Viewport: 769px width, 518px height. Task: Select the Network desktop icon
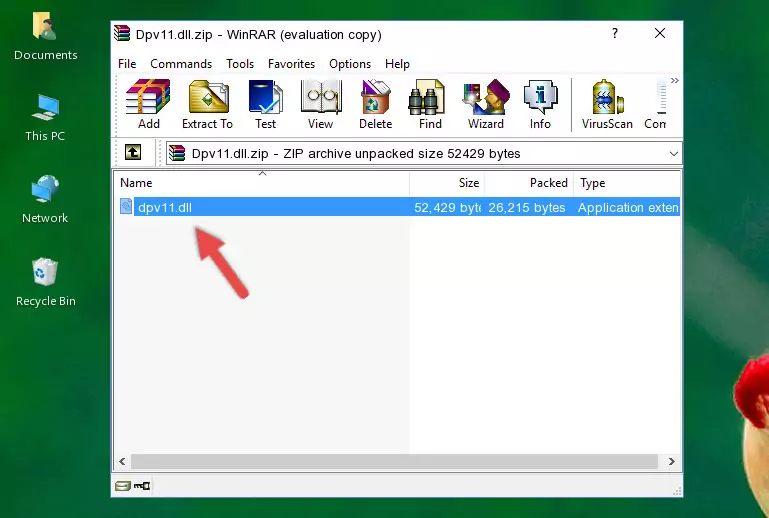point(45,200)
